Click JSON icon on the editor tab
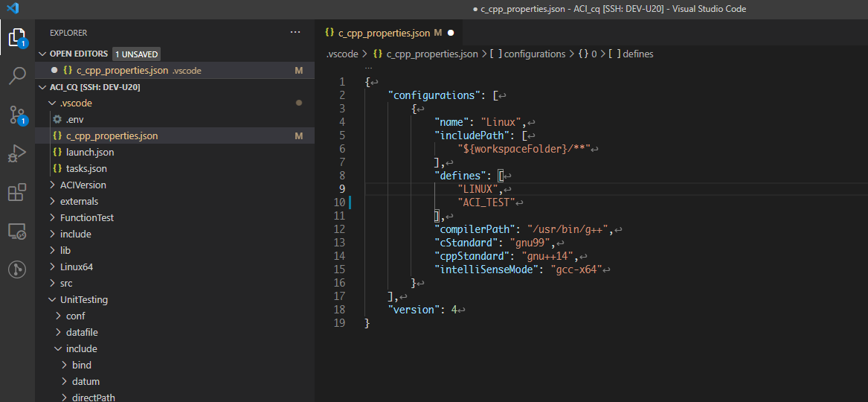Screen dimensions: 868x402 pos(329,33)
